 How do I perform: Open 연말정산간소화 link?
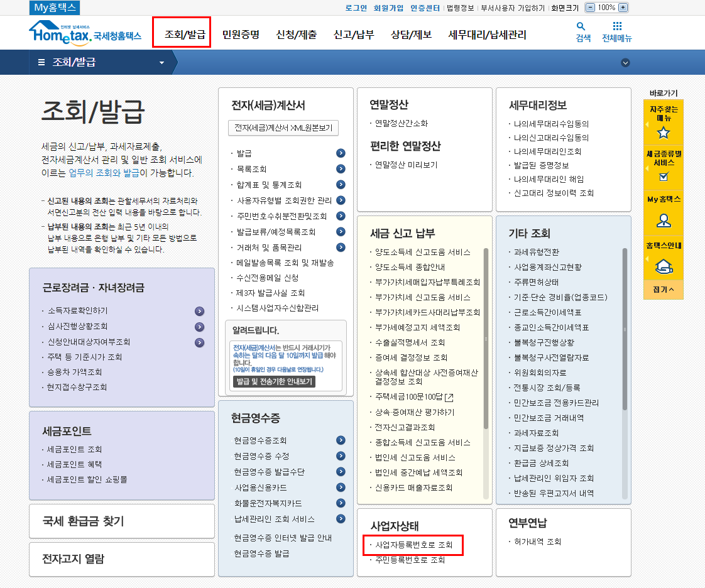click(402, 123)
